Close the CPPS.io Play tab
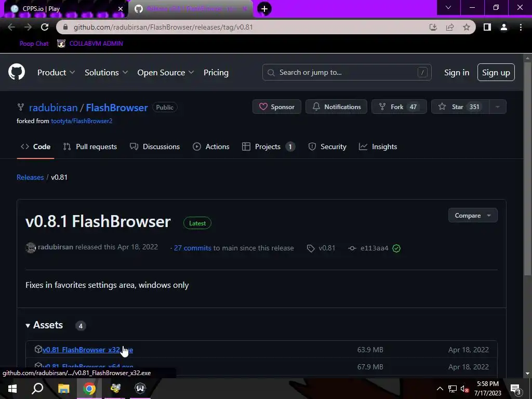The height and width of the screenshot is (399, 532). click(121, 9)
